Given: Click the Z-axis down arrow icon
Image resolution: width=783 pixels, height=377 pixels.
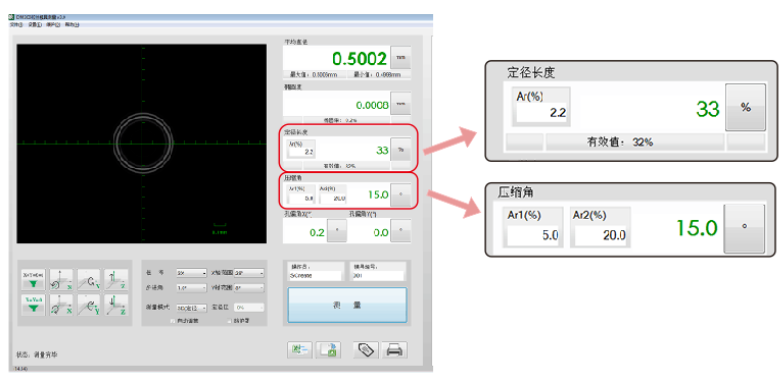Looking at the screenshot, I should (116, 305).
